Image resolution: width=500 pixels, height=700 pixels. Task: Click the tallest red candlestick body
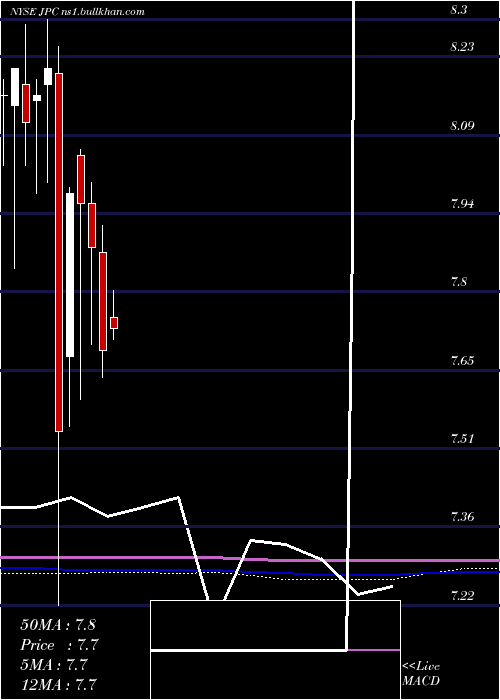click(59, 252)
